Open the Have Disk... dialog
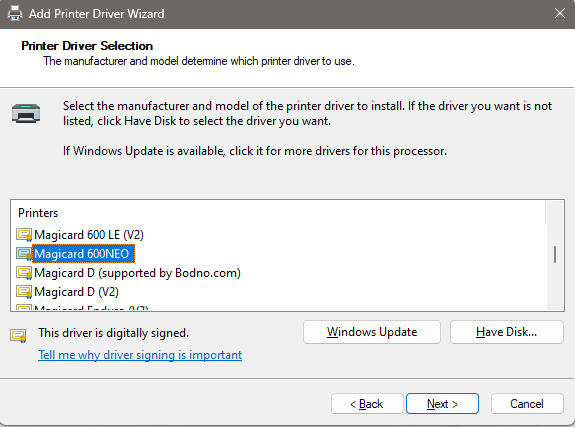This screenshot has height=427, width=575. click(506, 332)
